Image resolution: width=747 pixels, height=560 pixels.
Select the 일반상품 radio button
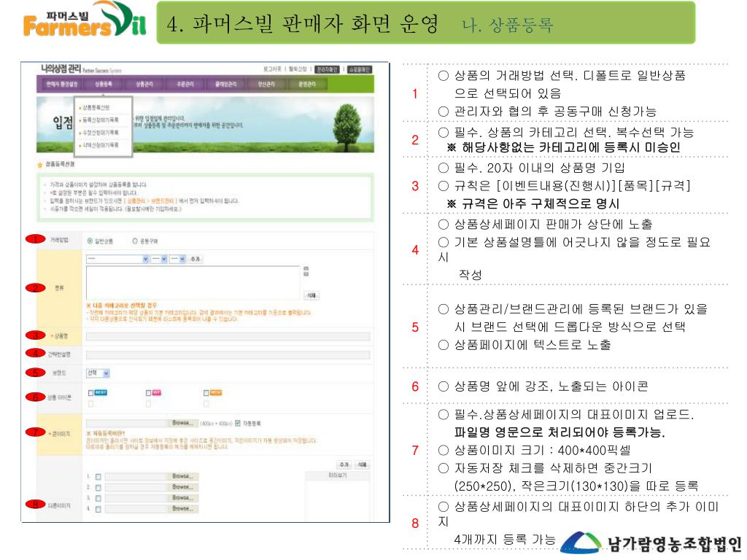tap(90, 241)
